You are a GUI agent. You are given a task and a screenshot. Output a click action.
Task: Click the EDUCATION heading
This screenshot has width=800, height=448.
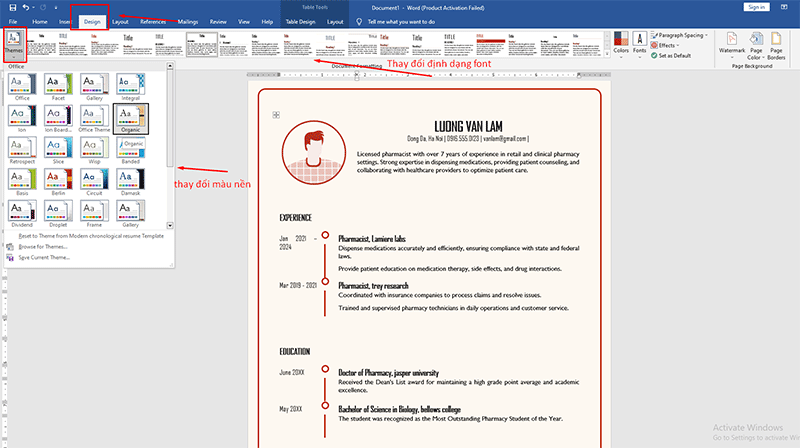coord(294,352)
